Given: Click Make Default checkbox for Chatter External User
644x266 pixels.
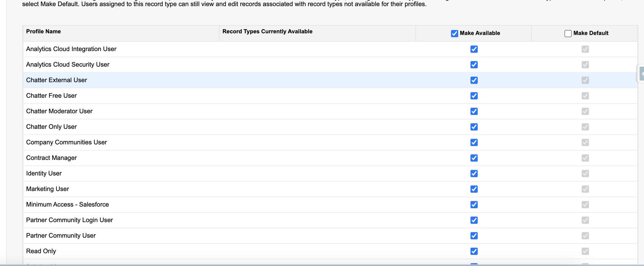Looking at the screenshot, I should click(x=585, y=80).
